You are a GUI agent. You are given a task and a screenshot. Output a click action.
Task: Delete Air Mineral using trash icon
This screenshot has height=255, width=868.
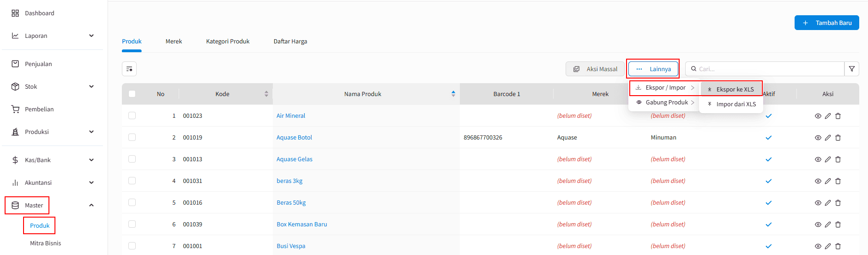(x=838, y=116)
